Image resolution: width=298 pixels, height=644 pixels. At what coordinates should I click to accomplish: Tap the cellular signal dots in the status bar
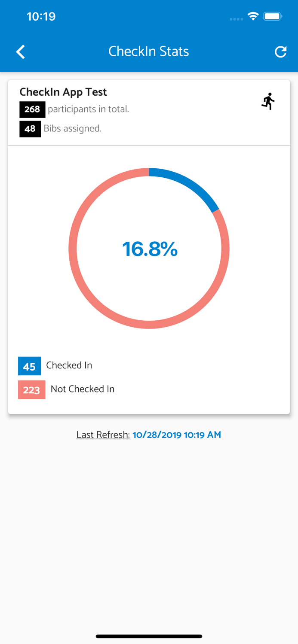pyautogui.click(x=236, y=19)
